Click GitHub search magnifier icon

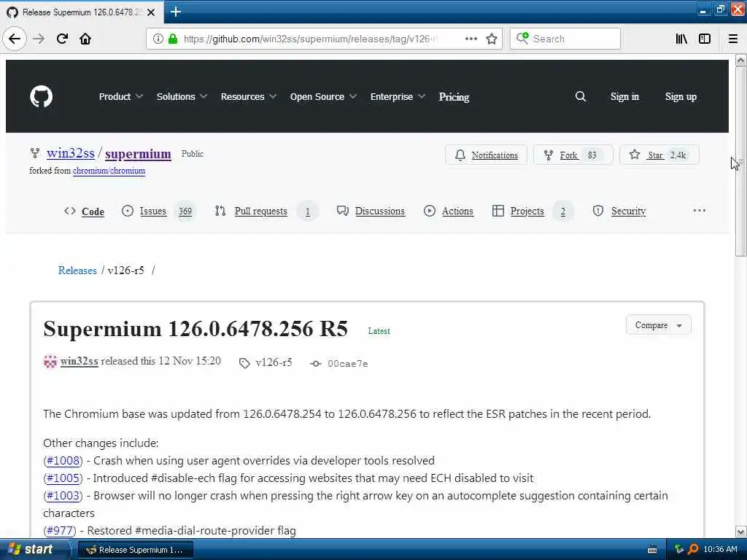(x=580, y=96)
